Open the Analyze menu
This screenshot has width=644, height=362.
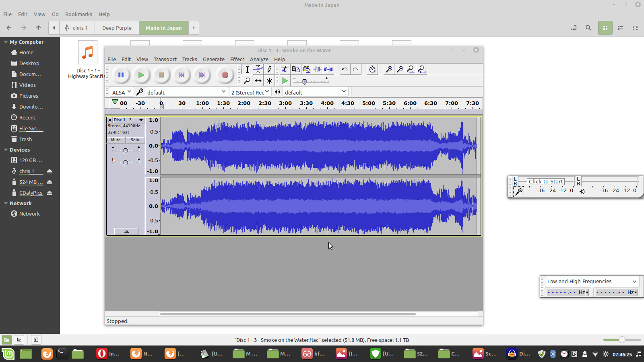coord(259,59)
